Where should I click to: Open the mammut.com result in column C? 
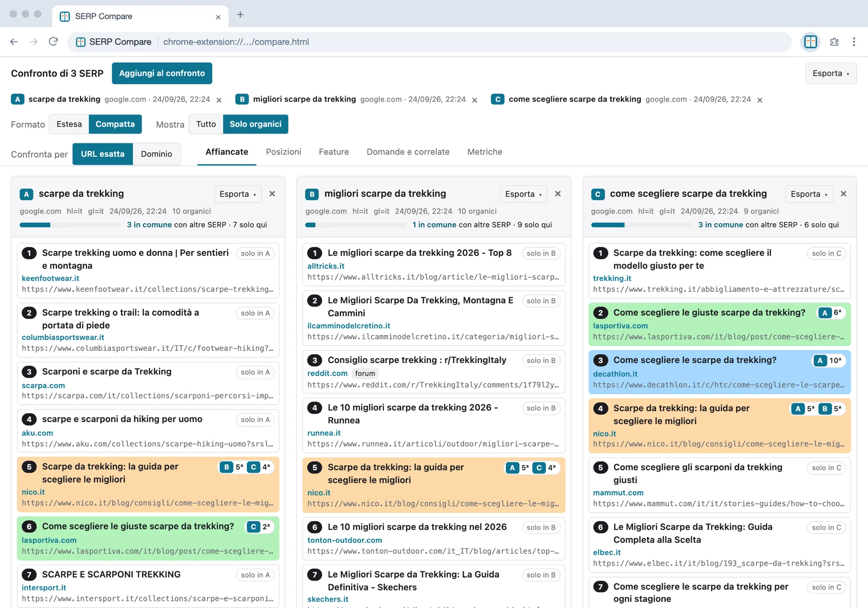pos(618,493)
